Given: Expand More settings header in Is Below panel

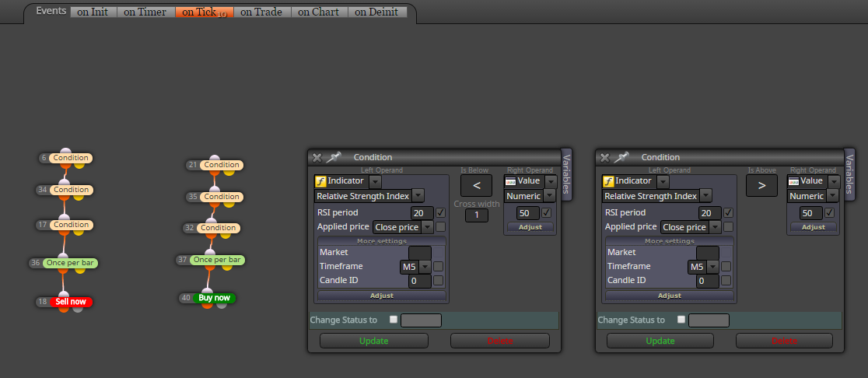Looking at the screenshot, I should coord(381,241).
